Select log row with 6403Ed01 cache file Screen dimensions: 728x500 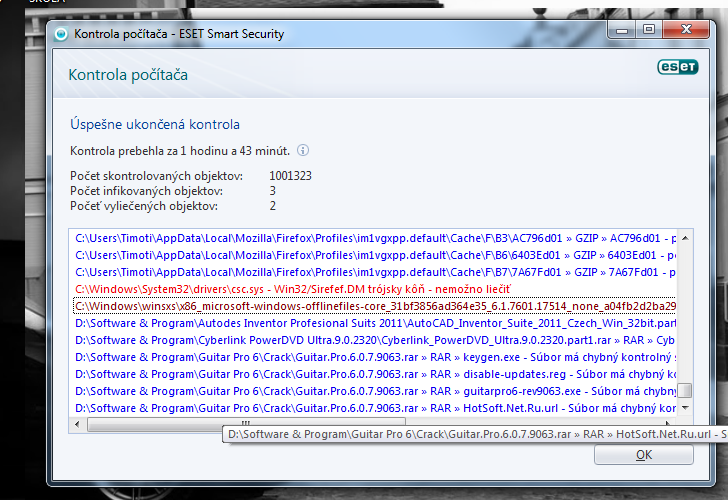[375, 255]
